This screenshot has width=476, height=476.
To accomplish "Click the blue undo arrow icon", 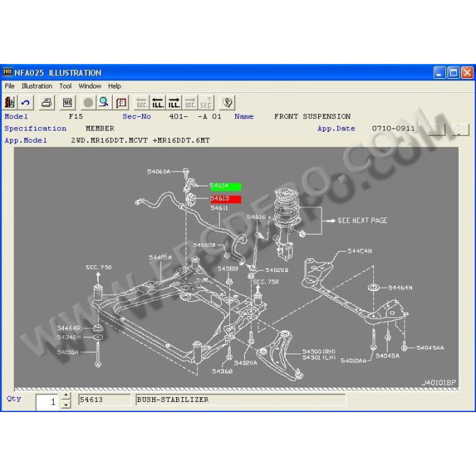I will point(26,103).
